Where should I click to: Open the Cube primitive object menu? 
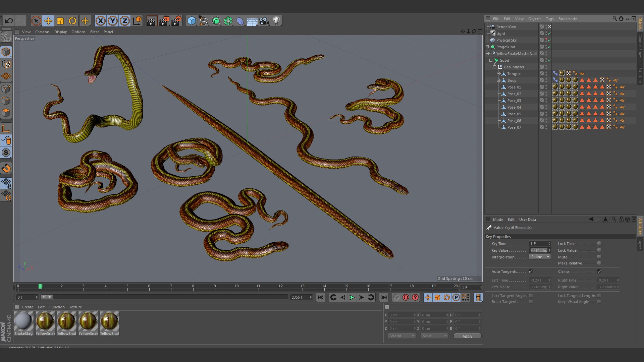tap(192, 21)
